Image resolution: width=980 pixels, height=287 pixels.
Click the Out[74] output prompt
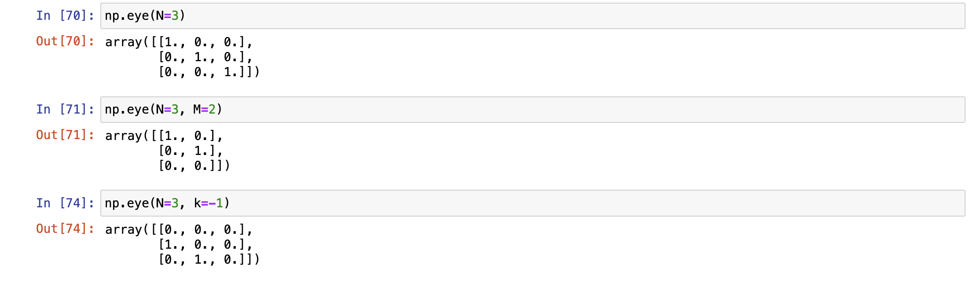click(x=65, y=229)
